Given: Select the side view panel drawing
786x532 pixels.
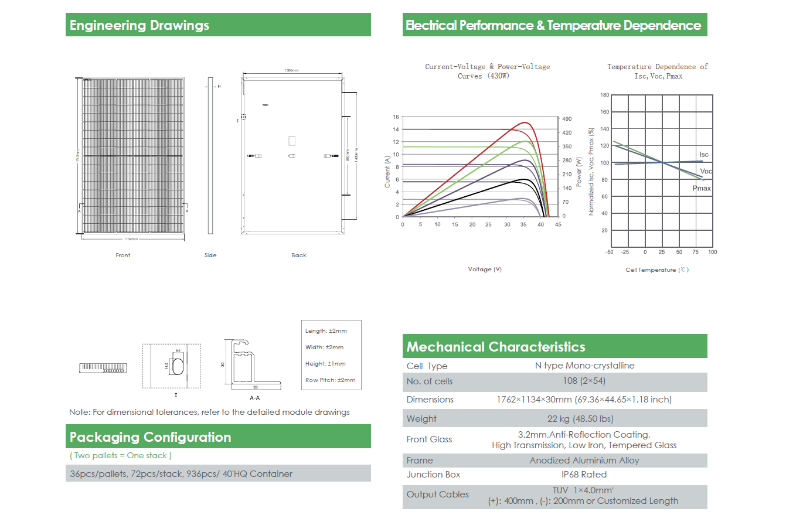Looking at the screenshot, I should pos(210,155).
